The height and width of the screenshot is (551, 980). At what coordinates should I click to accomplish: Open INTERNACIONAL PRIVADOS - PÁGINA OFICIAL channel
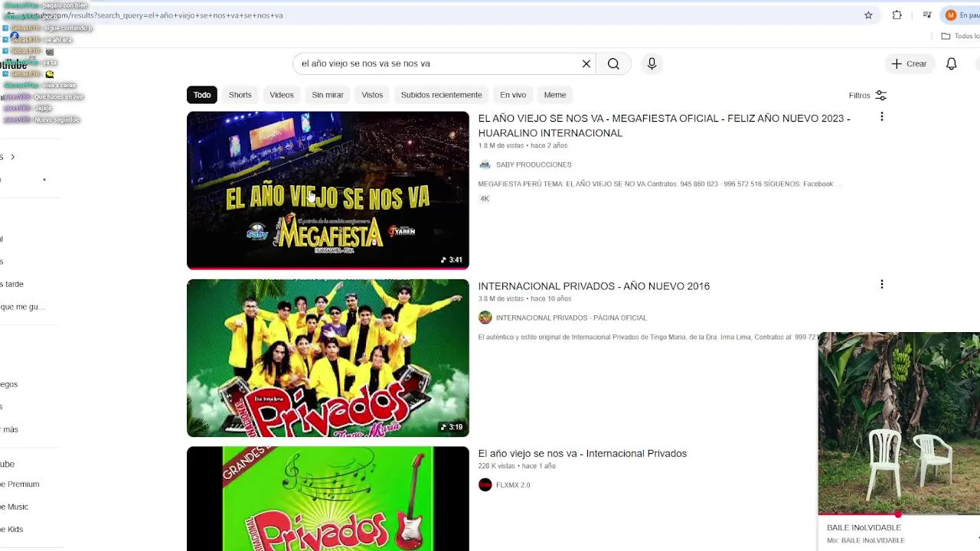pos(571,318)
